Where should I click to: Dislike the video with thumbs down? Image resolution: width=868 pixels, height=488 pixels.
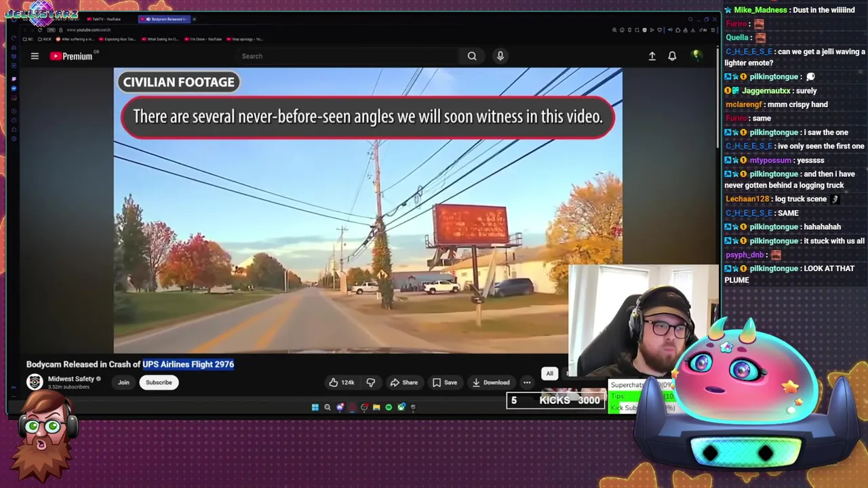coord(371,382)
